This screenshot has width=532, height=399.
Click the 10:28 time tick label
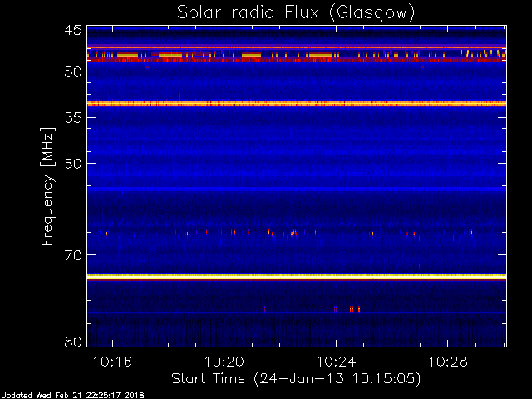pyautogui.click(x=448, y=362)
